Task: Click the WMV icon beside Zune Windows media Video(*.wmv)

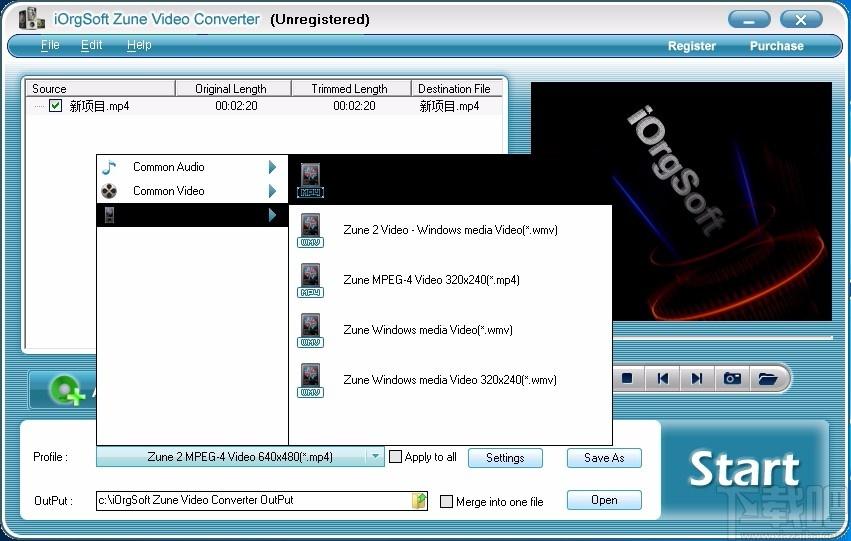Action: coord(310,330)
